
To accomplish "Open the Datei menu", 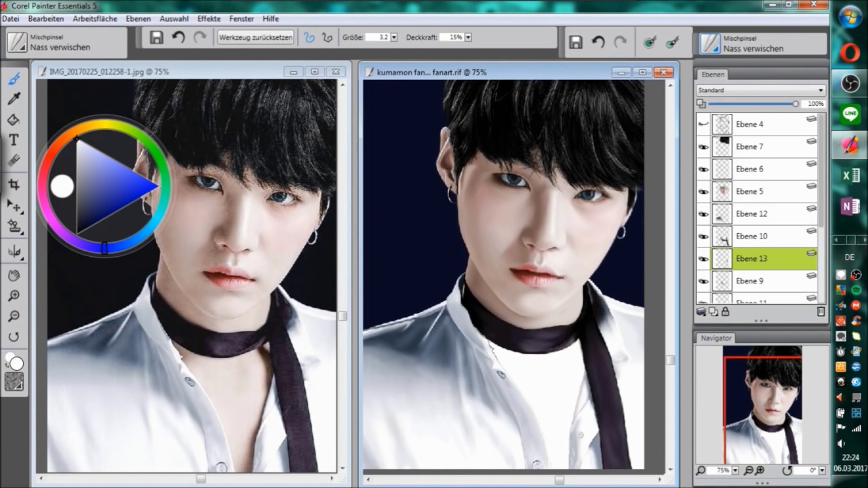I will [x=10, y=19].
